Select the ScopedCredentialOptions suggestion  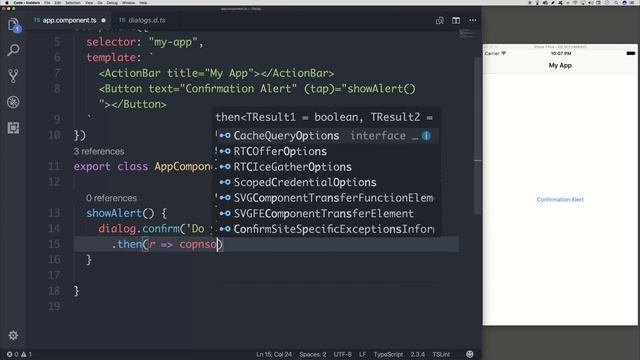click(x=327, y=182)
